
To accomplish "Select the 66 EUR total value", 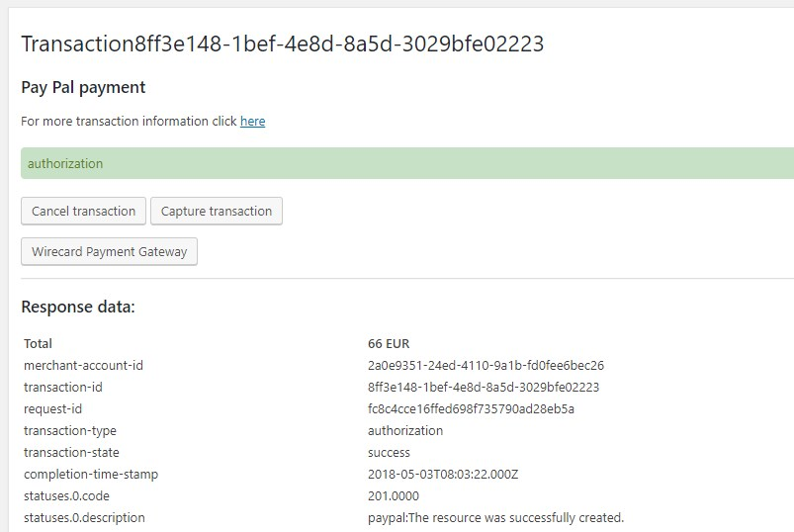I will coord(389,343).
